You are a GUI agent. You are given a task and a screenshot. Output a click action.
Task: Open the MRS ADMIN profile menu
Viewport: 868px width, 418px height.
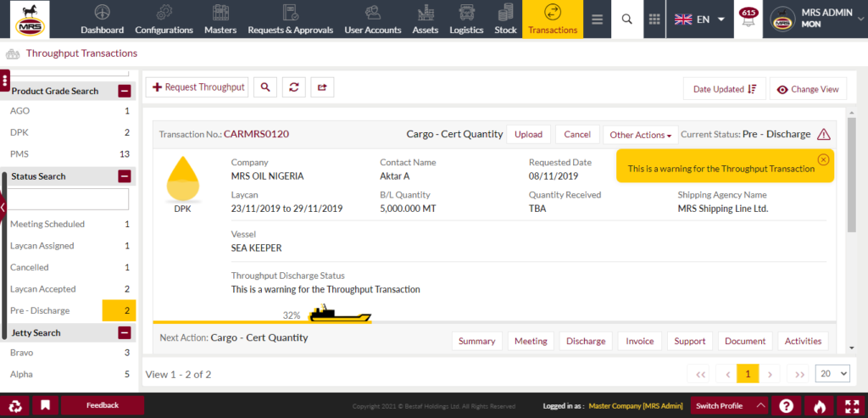point(818,20)
